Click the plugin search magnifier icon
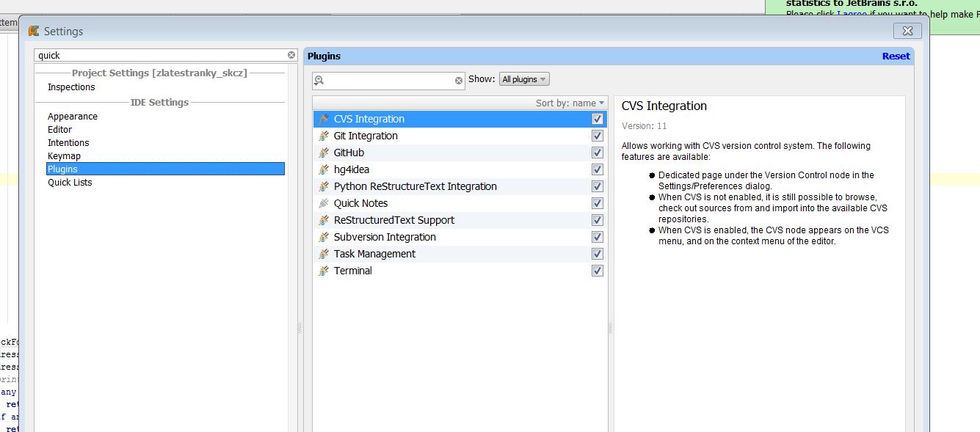The width and height of the screenshot is (980, 432). click(x=319, y=81)
